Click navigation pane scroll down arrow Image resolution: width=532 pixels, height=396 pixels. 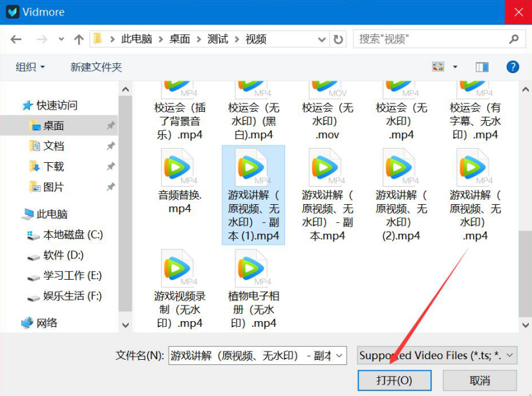[x=125, y=325]
